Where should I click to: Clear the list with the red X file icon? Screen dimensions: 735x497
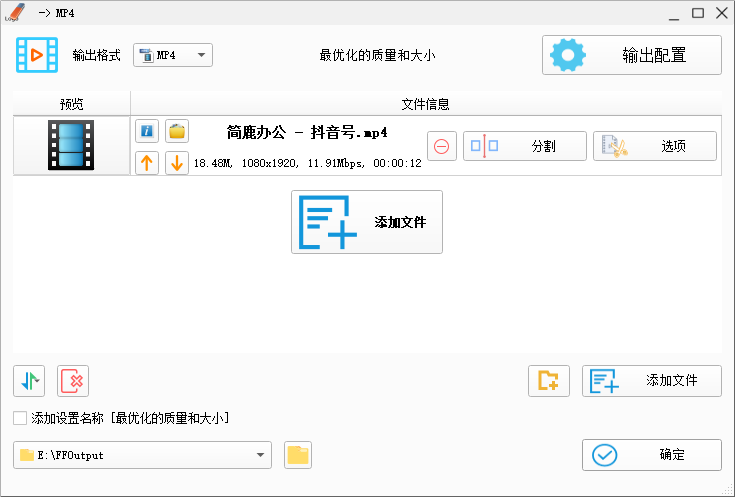coord(73,381)
